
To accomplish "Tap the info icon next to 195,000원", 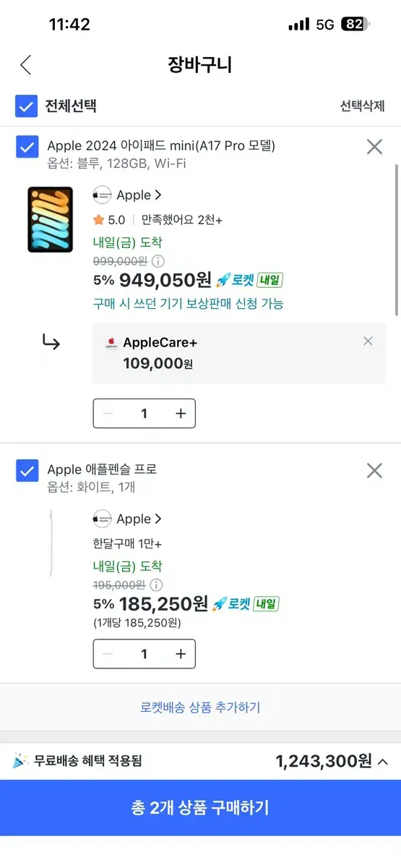I will [156, 585].
